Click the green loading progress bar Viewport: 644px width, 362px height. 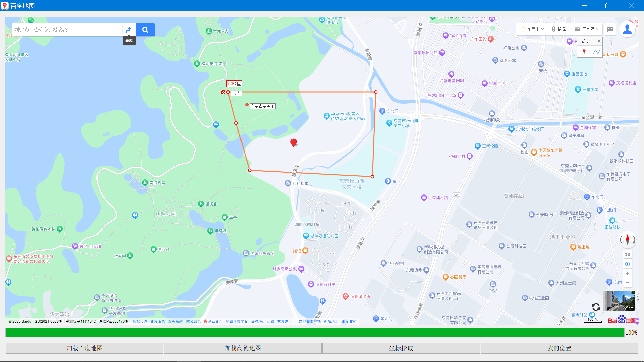315,333
